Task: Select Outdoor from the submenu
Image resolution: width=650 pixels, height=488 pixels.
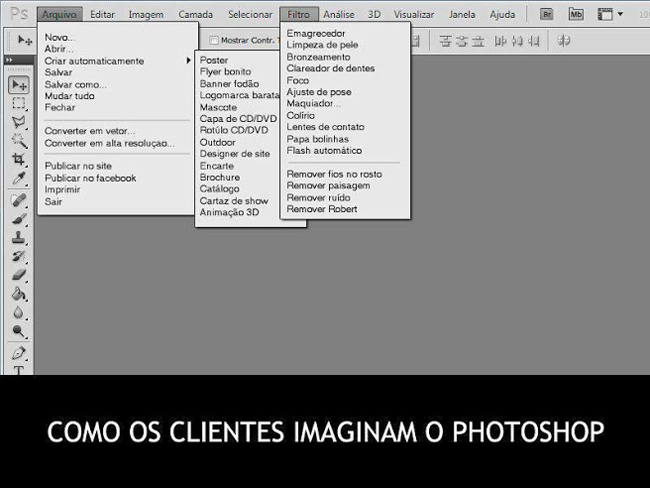Action: [217, 142]
